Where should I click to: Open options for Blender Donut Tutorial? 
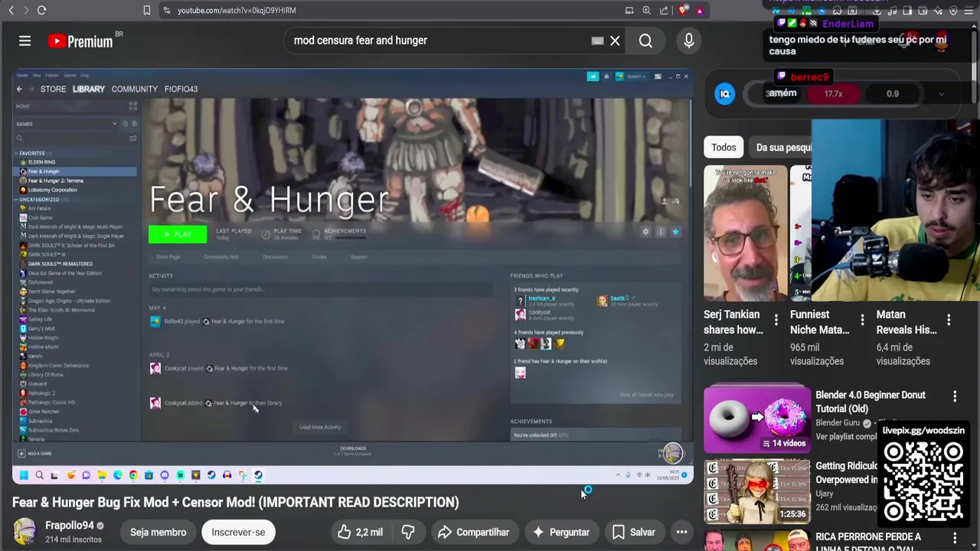[x=955, y=396]
